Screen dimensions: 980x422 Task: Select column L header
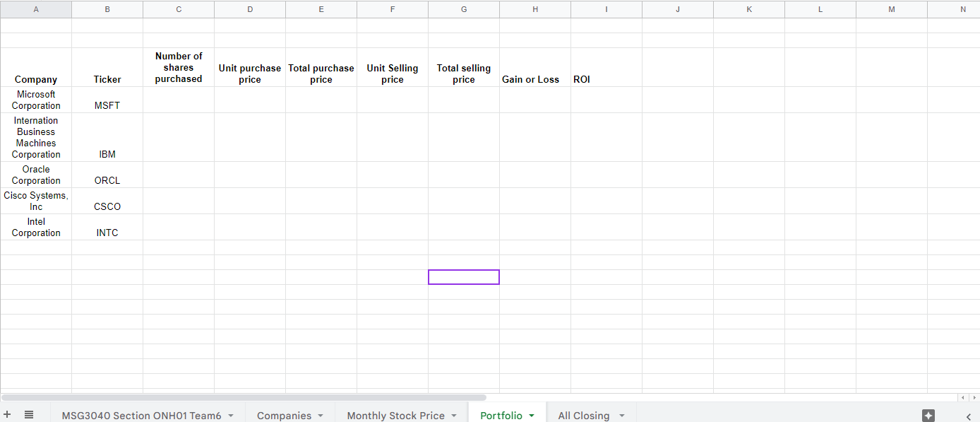[820, 9]
